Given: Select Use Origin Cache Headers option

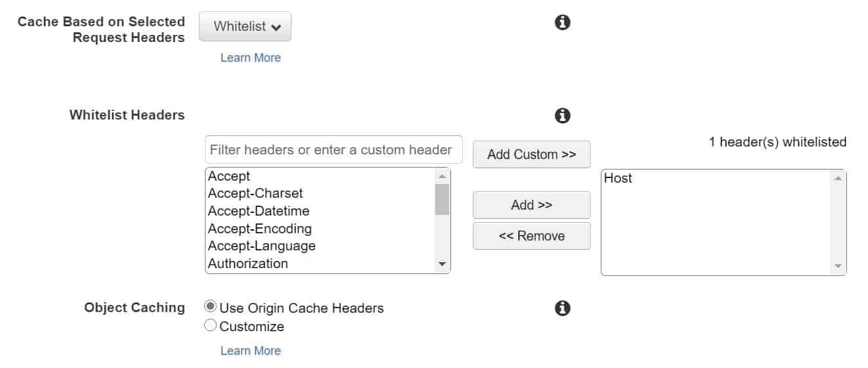Looking at the screenshot, I should click(211, 307).
